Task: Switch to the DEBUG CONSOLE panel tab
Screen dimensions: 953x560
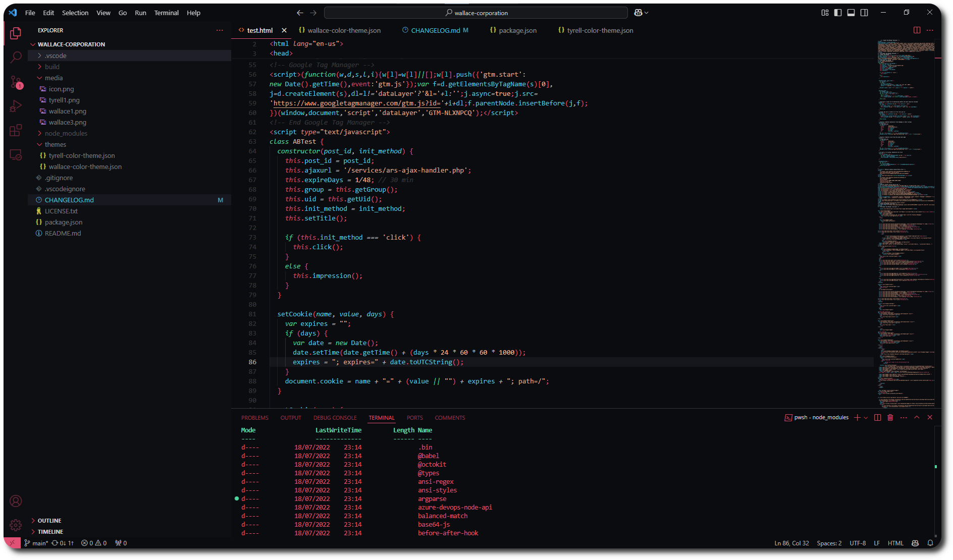Action: point(335,418)
